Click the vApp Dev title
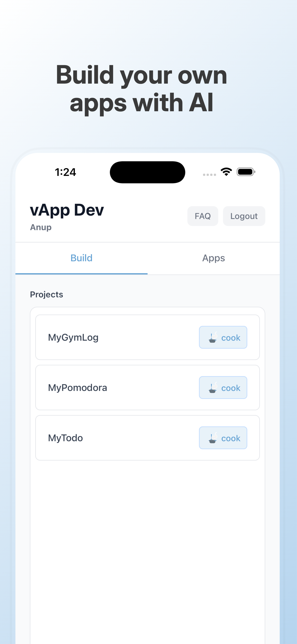297x644 pixels. point(67,210)
